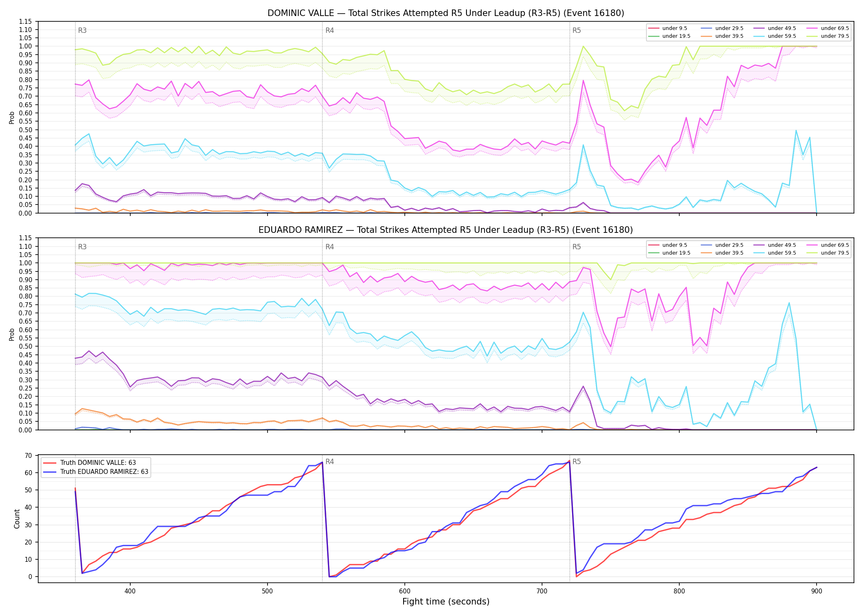The height and width of the screenshot is (616, 863).
Task: Click 'under 79.5' in Eduardo Ramirez legend
Action: point(835,253)
